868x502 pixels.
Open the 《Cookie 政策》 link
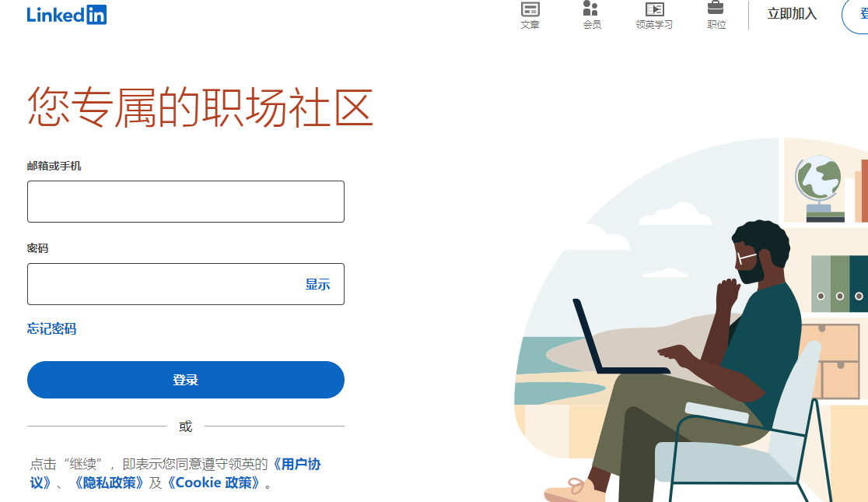tap(214, 483)
